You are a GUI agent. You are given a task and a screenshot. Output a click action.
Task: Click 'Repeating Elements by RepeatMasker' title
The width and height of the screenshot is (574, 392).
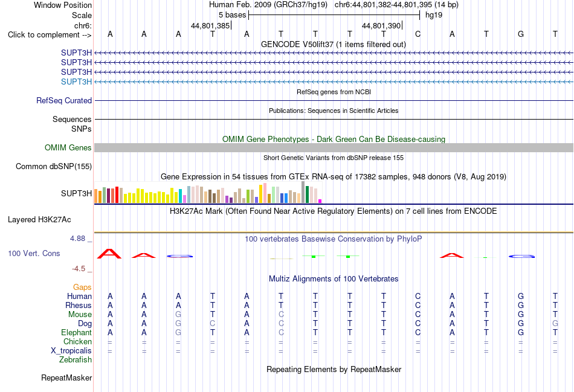point(334,369)
